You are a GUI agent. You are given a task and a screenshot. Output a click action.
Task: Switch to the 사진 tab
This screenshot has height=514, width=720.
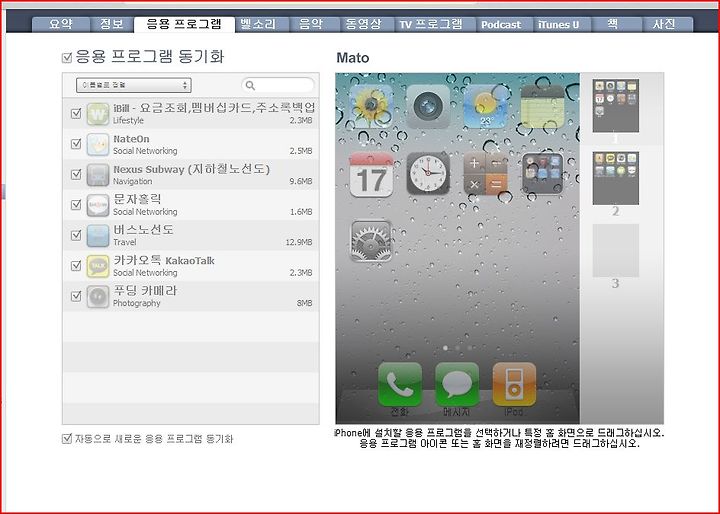[x=667, y=24]
